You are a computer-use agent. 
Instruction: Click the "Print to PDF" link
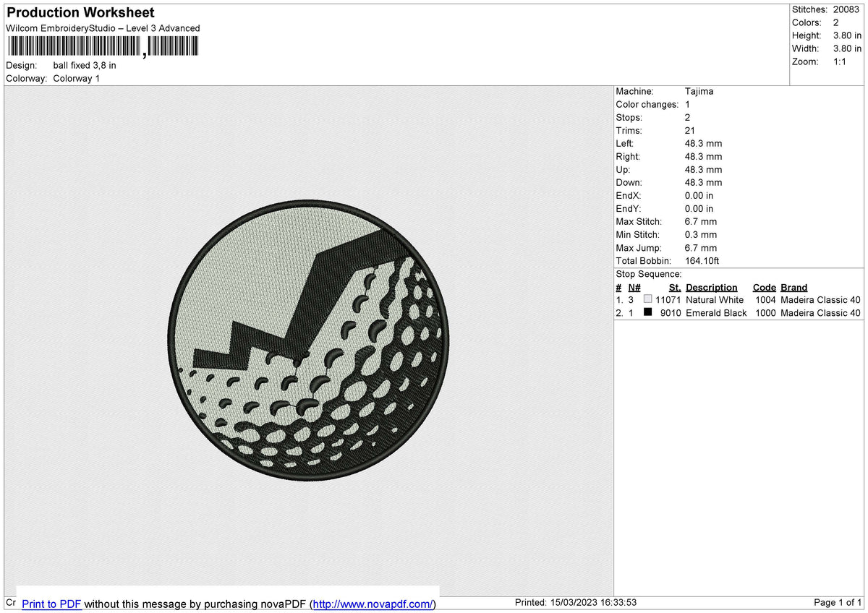51,604
